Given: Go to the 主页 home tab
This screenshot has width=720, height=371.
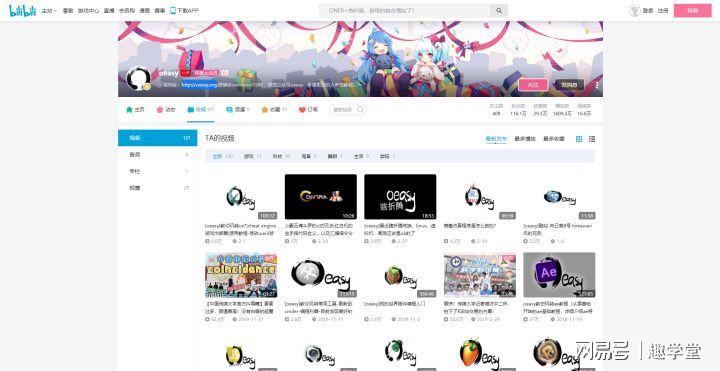Looking at the screenshot, I should tap(135, 110).
